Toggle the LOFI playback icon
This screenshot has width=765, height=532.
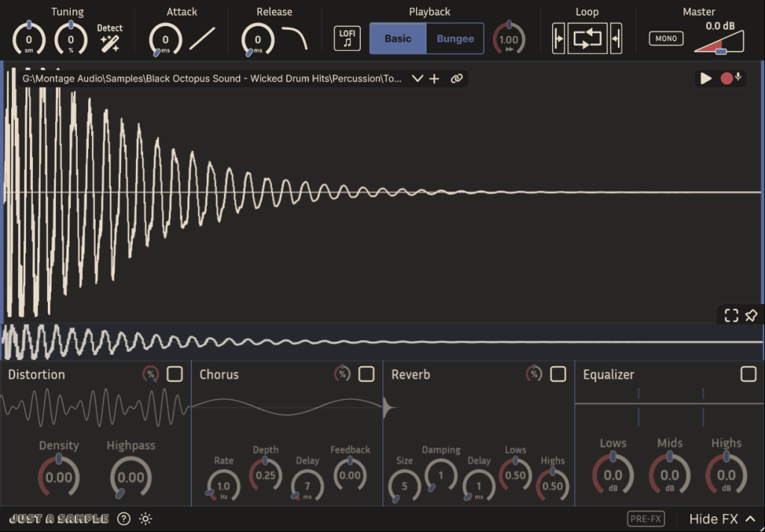347,39
